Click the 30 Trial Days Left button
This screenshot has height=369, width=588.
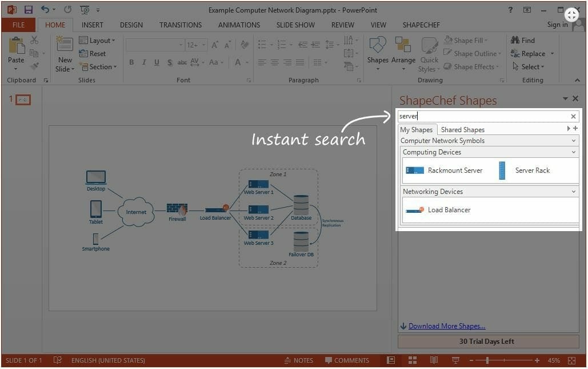tap(486, 342)
